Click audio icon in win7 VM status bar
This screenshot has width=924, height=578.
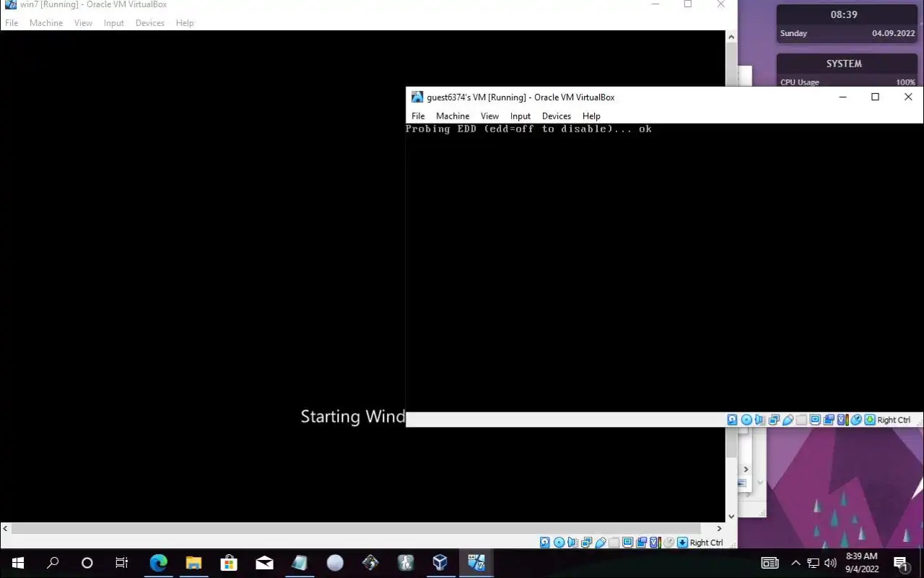coord(572,543)
